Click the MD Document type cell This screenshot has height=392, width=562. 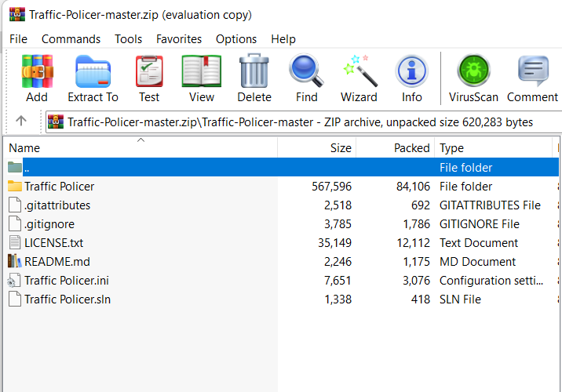coord(477,262)
